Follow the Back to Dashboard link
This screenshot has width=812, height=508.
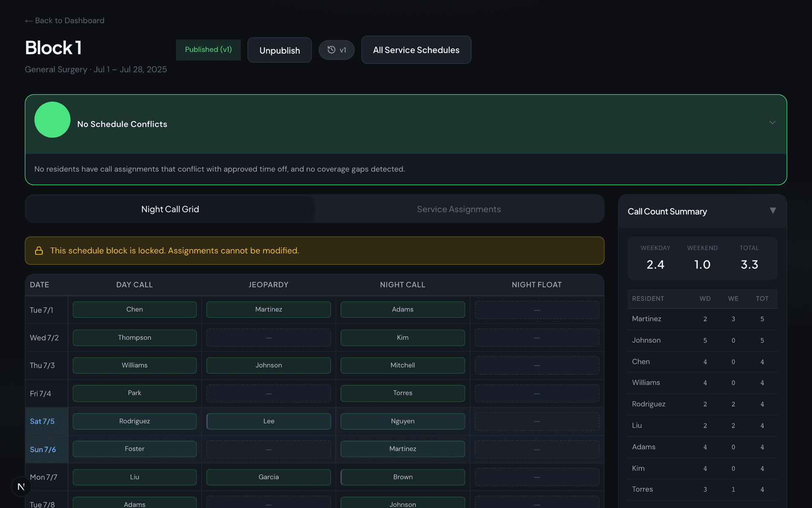coord(69,20)
